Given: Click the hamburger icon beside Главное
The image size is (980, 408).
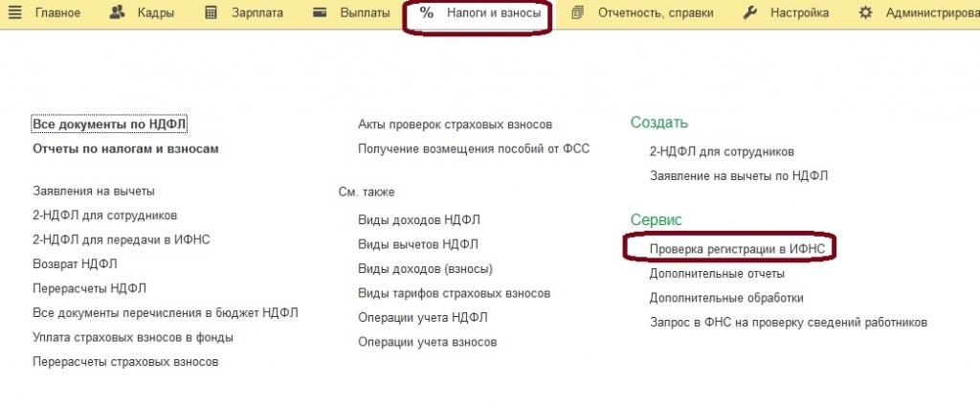Looking at the screenshot, I should [15, 13].
